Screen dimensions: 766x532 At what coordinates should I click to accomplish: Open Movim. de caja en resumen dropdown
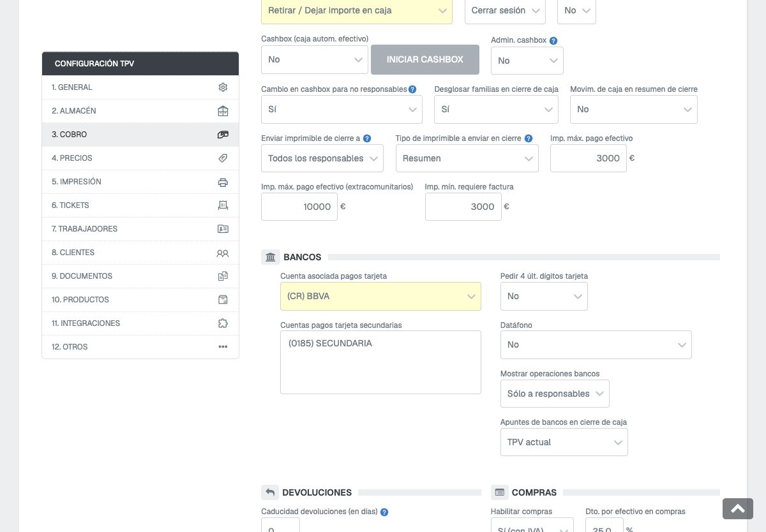(x=634, y=110)
